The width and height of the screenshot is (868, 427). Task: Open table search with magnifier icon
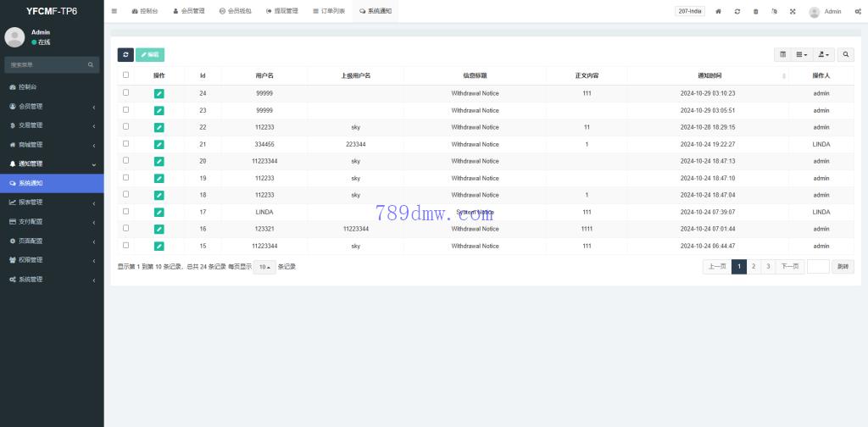pyautogui.click(x=846, y=54)
